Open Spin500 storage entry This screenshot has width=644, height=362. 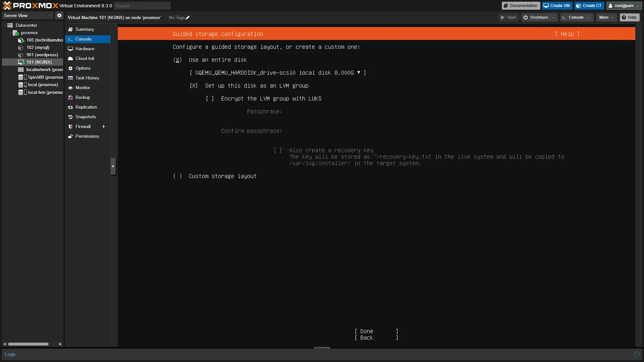click(40, 77)
